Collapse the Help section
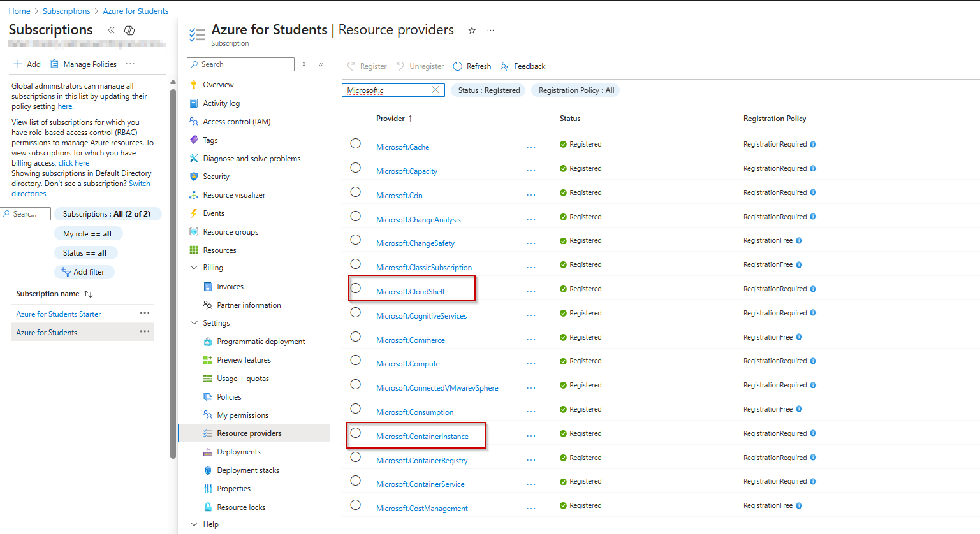The height and width of the screenshot is (534, 980). (x=194, y=524)
